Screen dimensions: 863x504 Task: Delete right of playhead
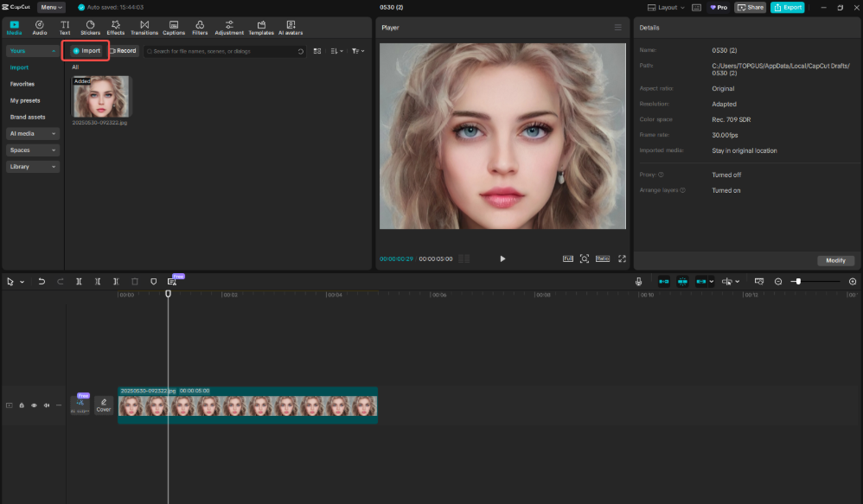[x=116, y=282]
